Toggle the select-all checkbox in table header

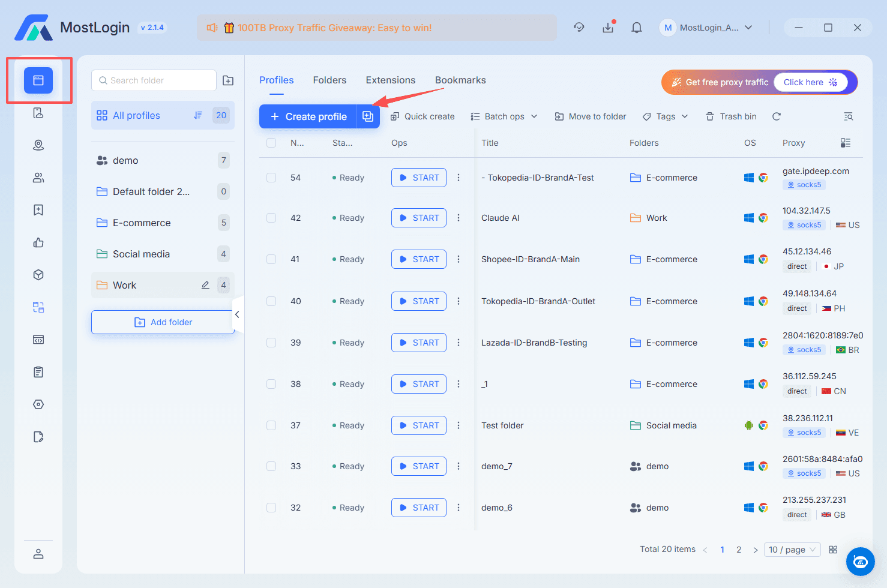pos(271,143)
